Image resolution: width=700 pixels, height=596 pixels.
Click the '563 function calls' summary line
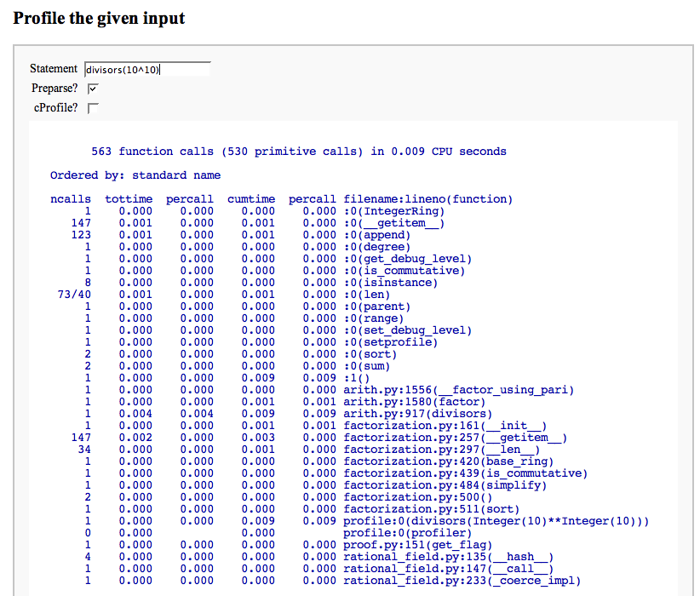298,152
